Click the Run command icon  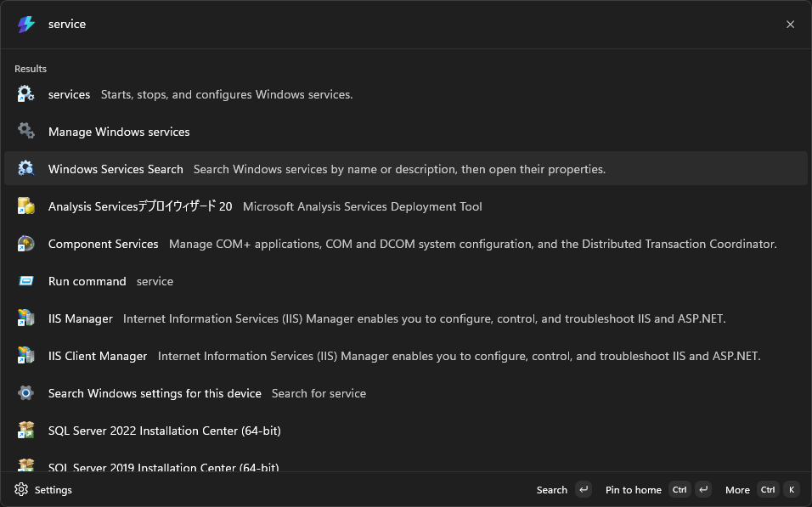point(25,281)
